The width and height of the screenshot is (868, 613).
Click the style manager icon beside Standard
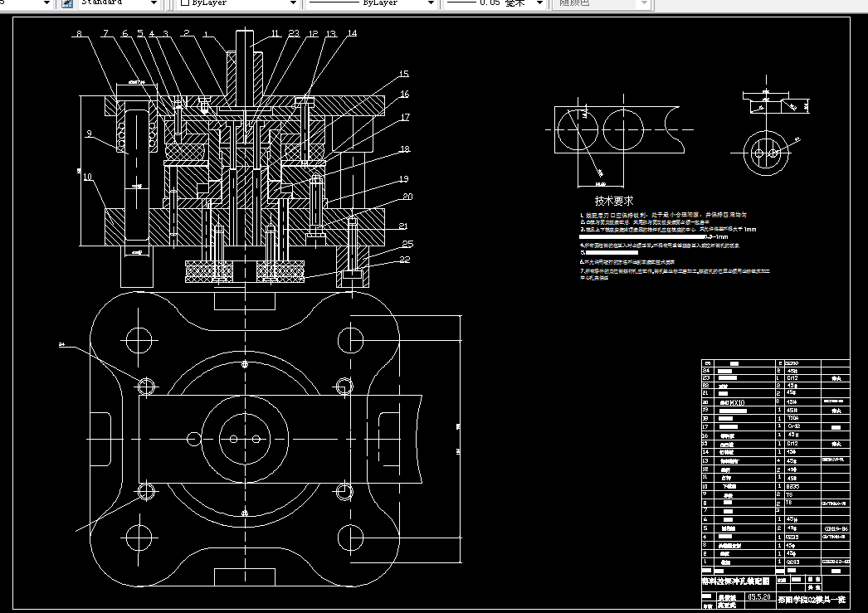(67, 3)
